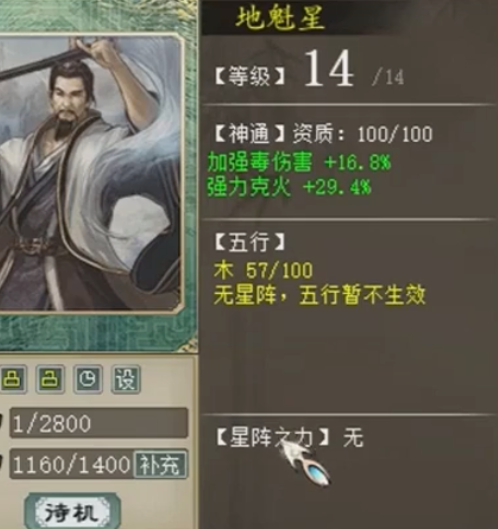Select the 1/2800 experience bar
Screen dimensions: 498x529
(99, 423)
